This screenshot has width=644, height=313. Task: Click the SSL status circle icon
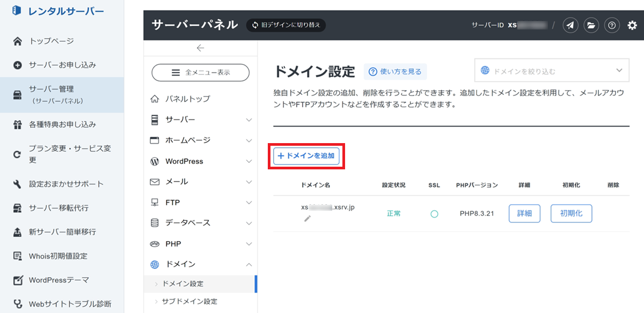click(434, 214)
